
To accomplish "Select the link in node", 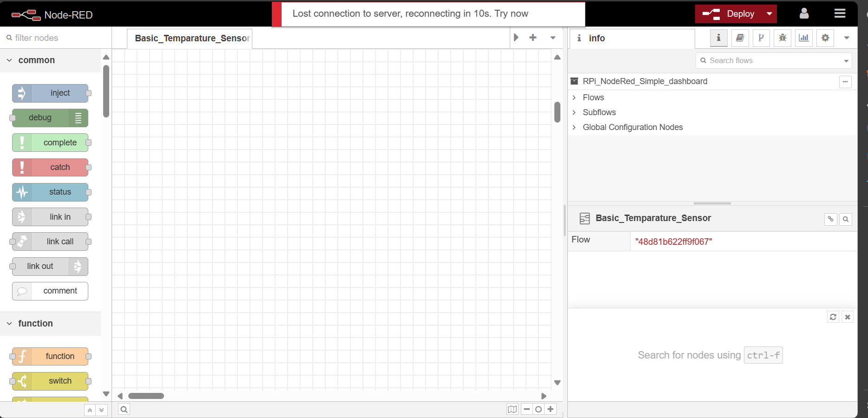I will [x=50, y=217].
